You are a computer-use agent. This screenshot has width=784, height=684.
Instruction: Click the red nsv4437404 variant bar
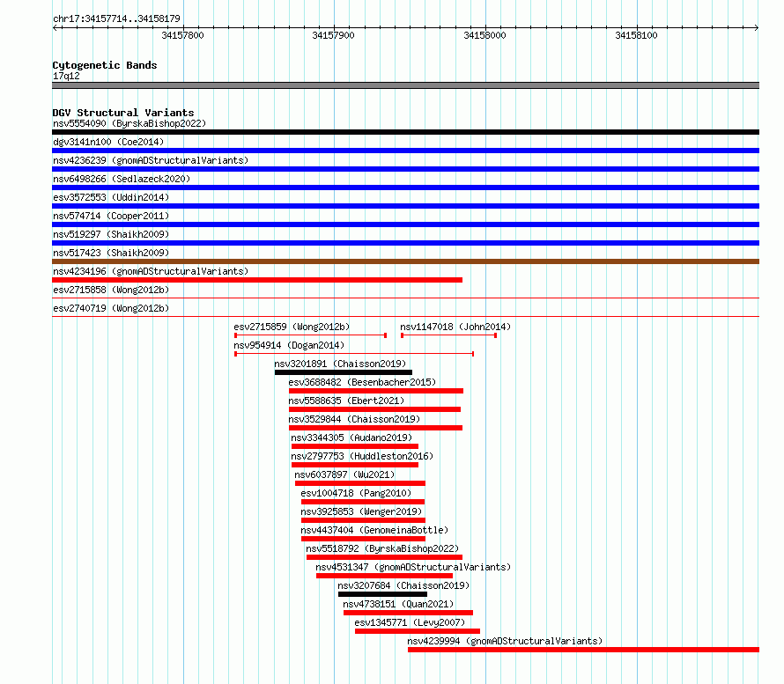coord(363,539)
